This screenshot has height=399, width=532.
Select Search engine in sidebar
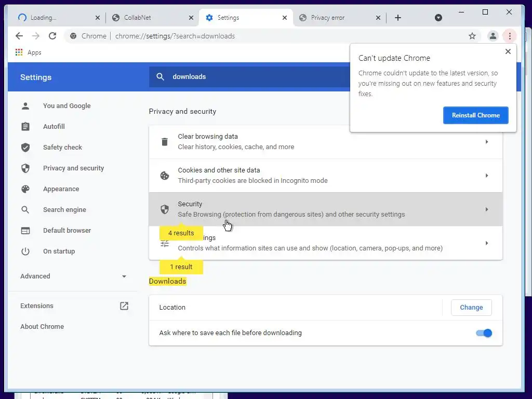point(64,210)
